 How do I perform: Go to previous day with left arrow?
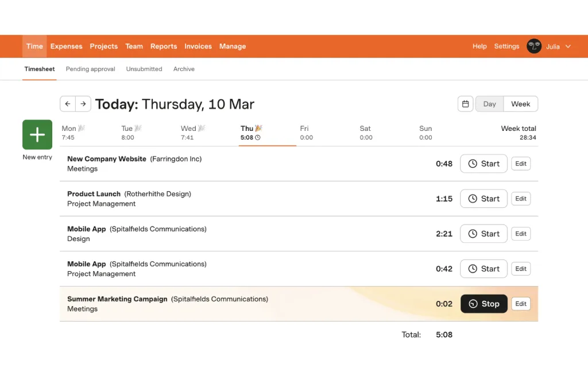(68, 104)
